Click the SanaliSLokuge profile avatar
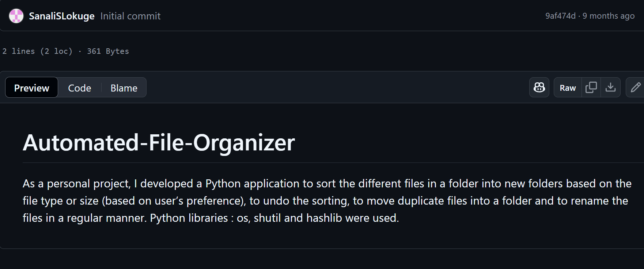 click(x=16, y=16)
